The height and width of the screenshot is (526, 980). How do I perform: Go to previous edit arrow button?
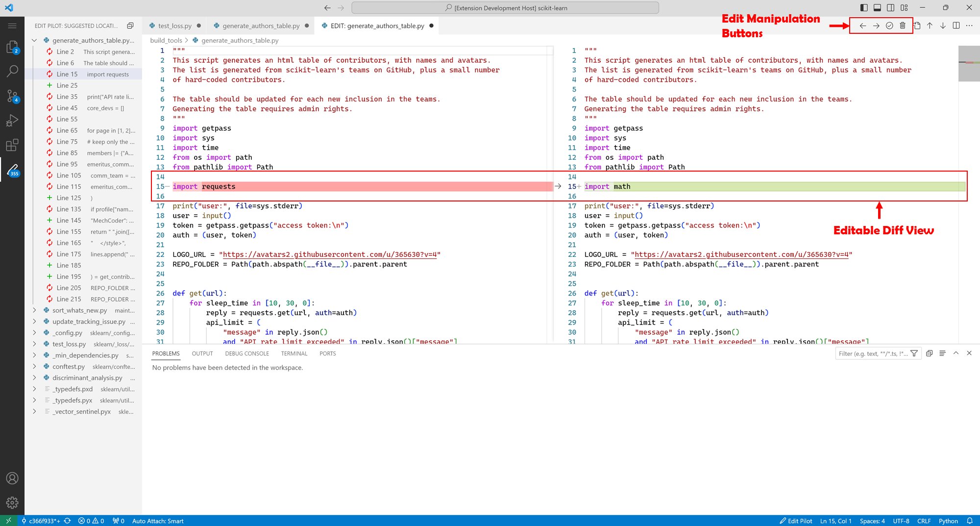[x=863, y=25]
